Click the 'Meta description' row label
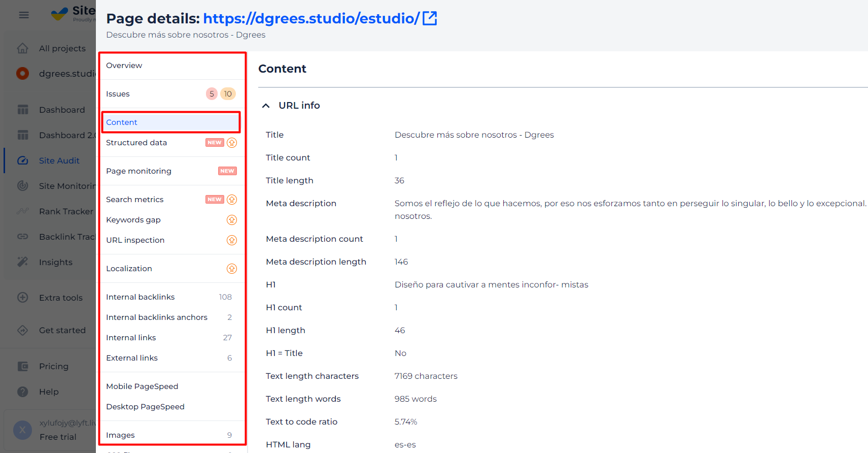Image resolution: width=868 pixels, height=453 pixels. coord(301,203)
